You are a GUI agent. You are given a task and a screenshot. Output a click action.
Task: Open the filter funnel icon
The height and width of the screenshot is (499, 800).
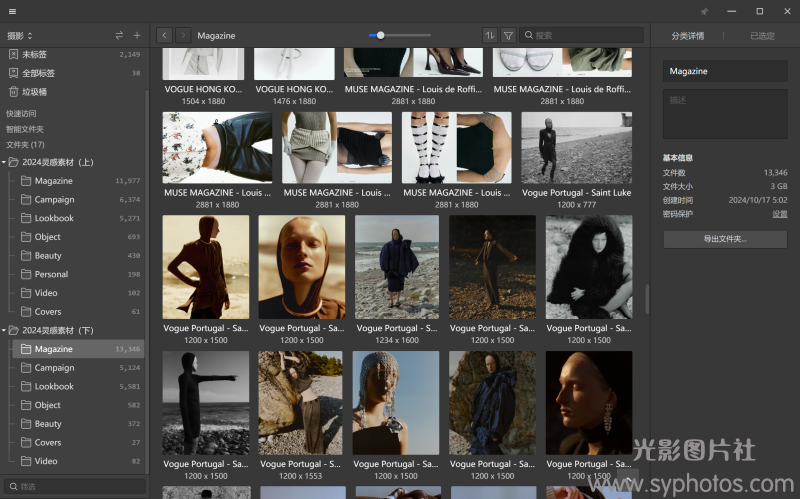pyautogui.click(x=508, y=35)
